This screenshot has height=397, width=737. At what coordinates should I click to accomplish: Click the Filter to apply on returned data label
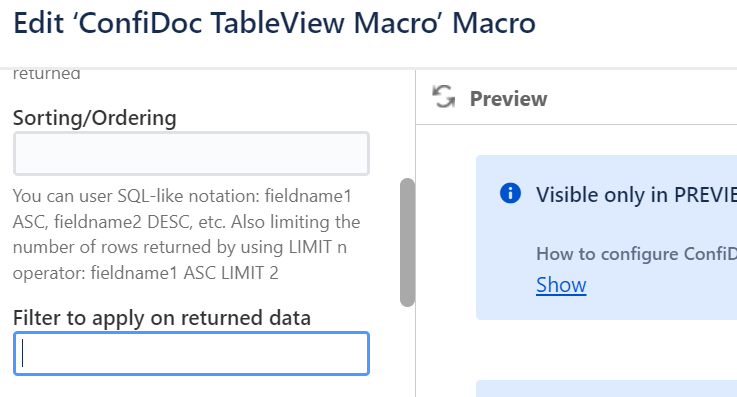[162, 318]
